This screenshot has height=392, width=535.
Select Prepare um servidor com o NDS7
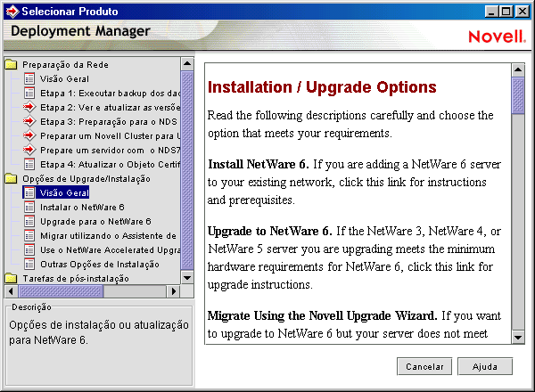[111, 151]
